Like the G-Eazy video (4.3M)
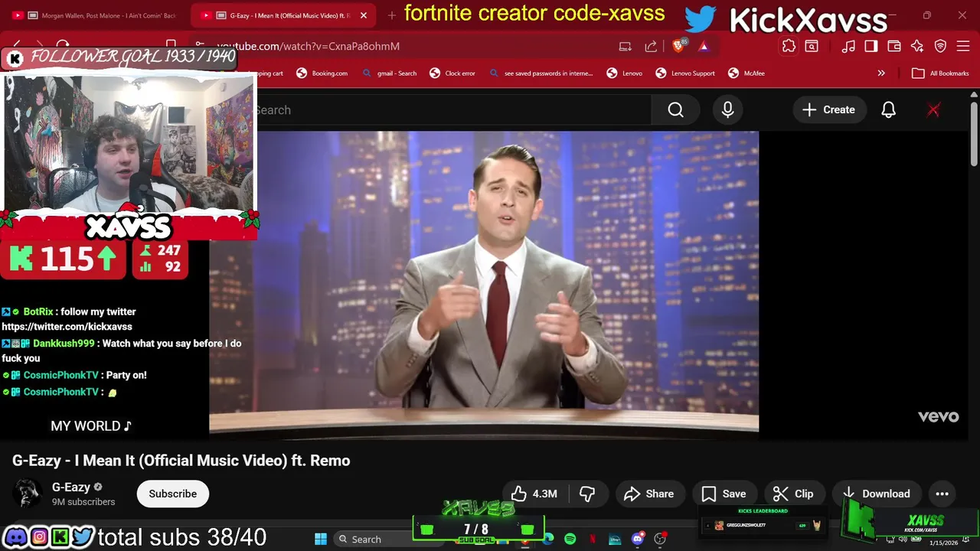The height and width of the screenshot is (551, 980). [534, 494]
